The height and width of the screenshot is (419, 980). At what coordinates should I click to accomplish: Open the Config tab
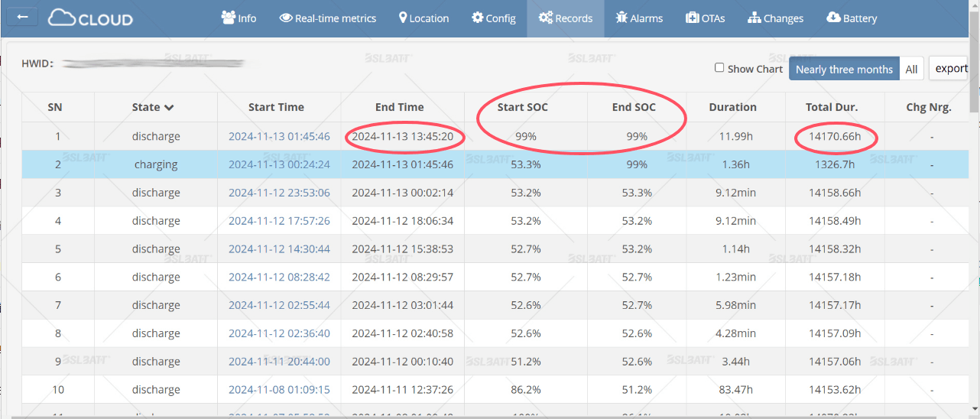click(x=494, y=18)
